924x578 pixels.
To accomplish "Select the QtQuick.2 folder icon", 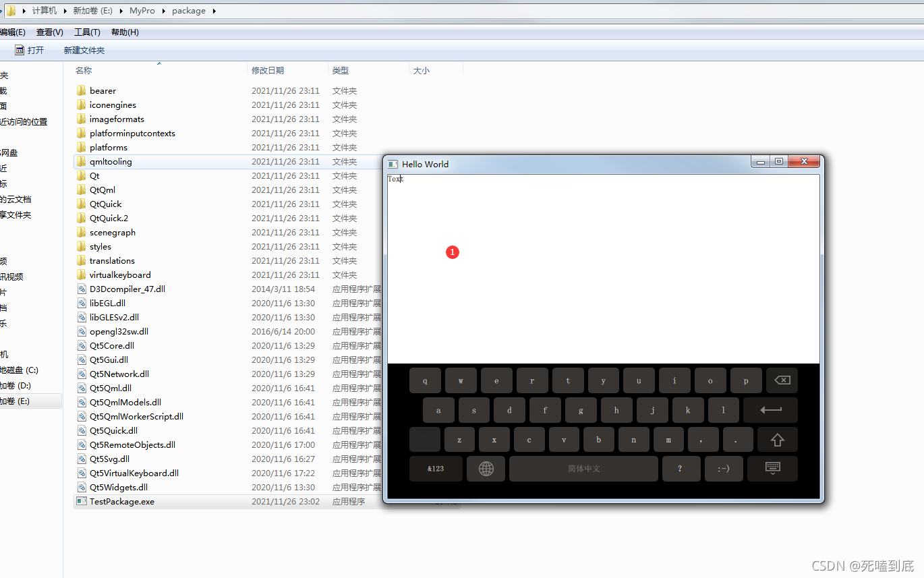I will [81, 218].
